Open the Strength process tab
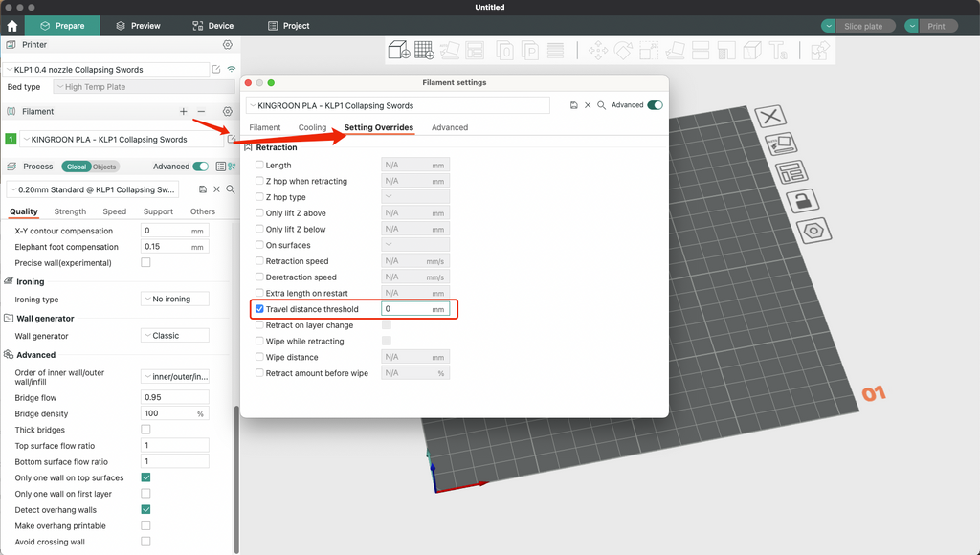 70,211
